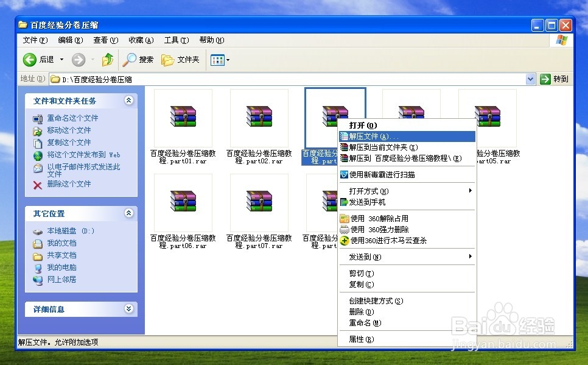Screen dimensions: 588x365
Task: Open the Up-one-level folder icon on toolbar
Action: 108,60
